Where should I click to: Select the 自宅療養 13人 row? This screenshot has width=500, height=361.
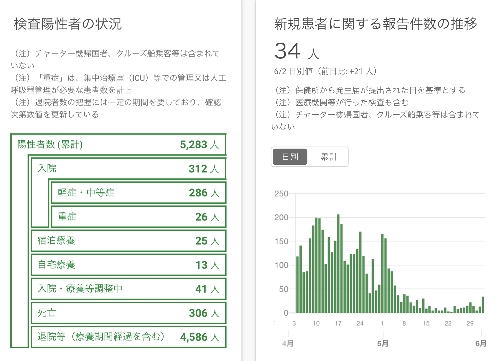click(x=128, y=265)
